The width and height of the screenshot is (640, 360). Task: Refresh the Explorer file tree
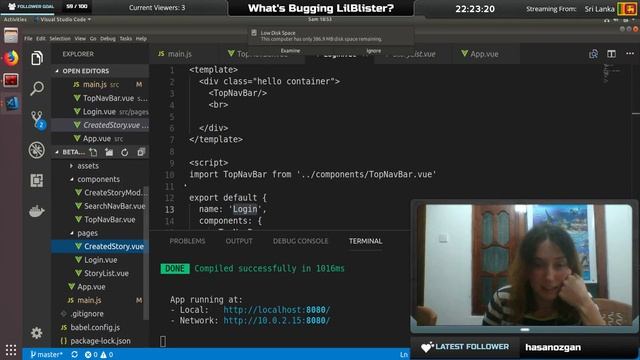tap(124, 152)
